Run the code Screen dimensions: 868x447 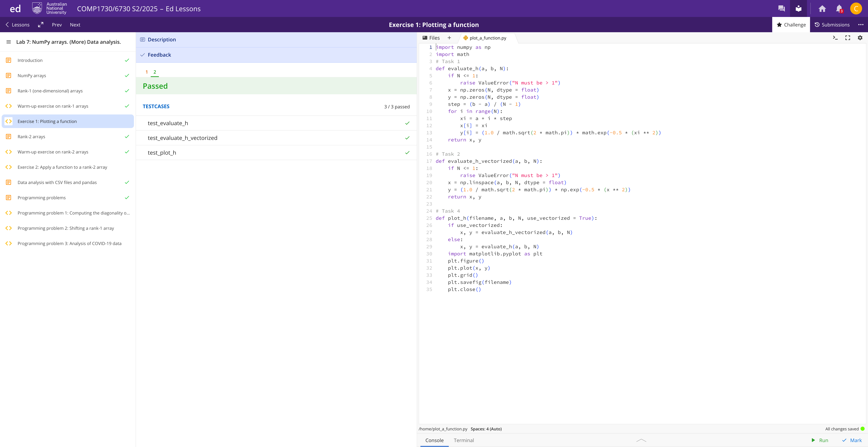coord(820,440)
